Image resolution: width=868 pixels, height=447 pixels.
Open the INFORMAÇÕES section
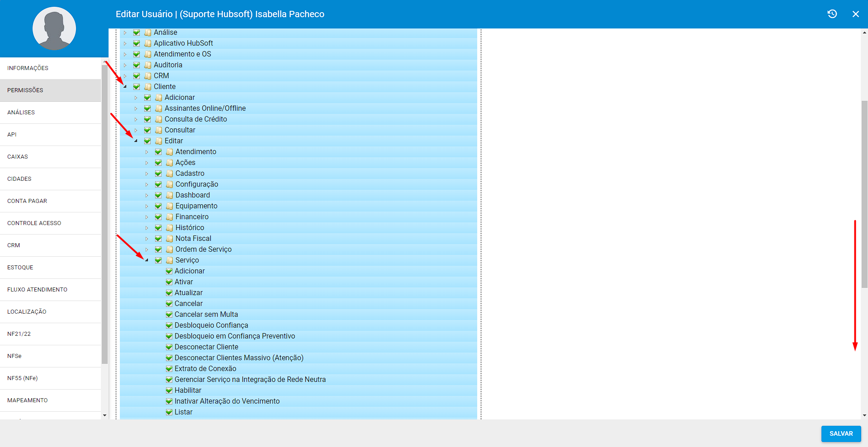(50, 68)
